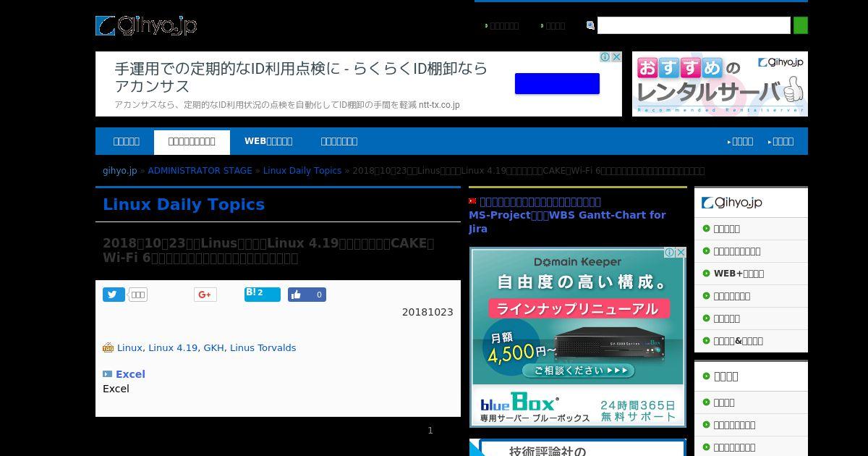
Task: Click the tag icon before the Linux tags
Action: coord(109,347)
